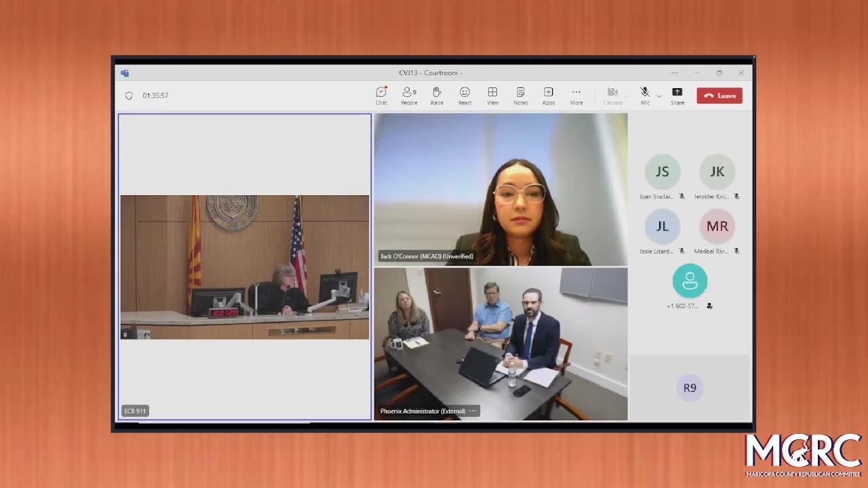Select the JK participant avatar

tap(717, 171)
